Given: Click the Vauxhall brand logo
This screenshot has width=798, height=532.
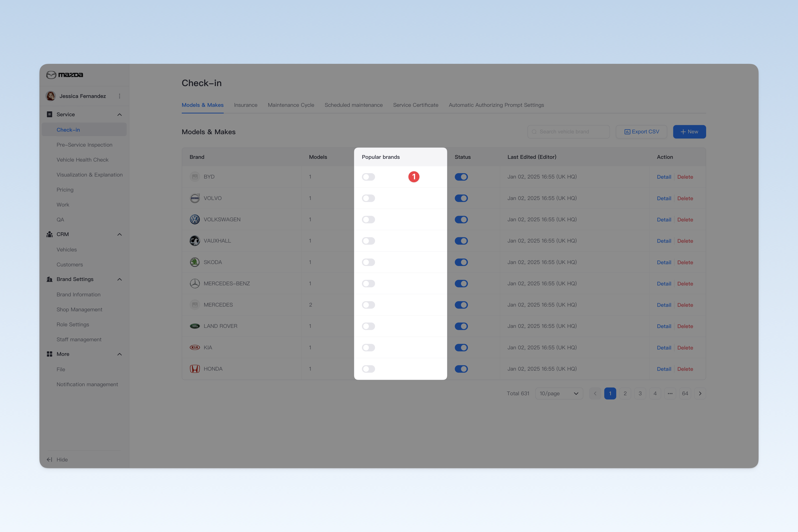Looking at the screenshot, I should click(x=195, y=241).
